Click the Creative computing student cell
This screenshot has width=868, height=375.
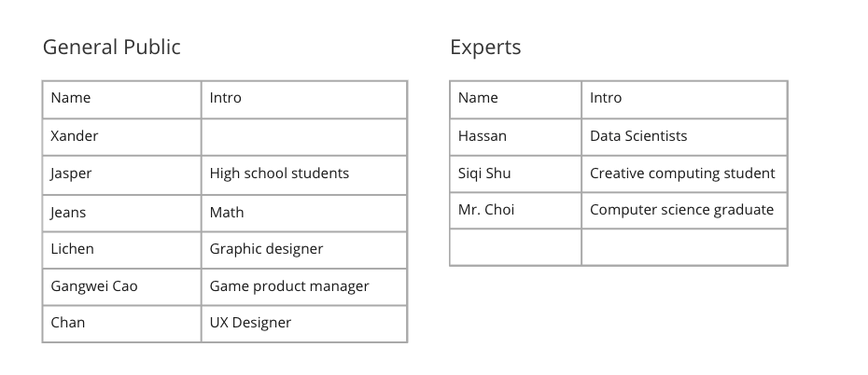pyautogui.click(x=684, y=174)
